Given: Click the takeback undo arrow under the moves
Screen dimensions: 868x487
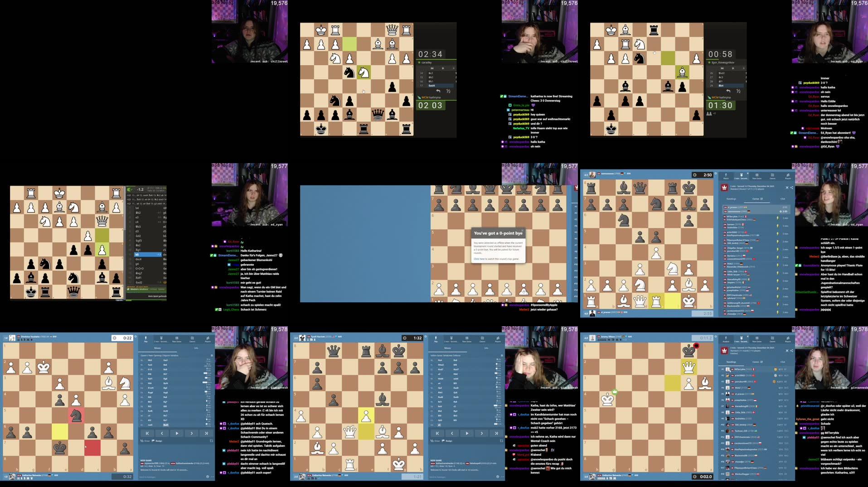Looking at the screenshot, I should 439,91.
